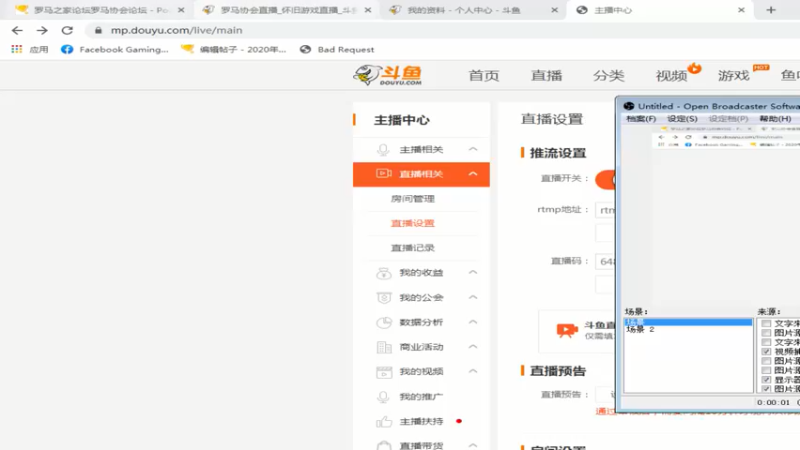Screen dimensions: 800x450
Task: Click the browser forward arrow
Action: pyautogui.click(x=42, y=31)
